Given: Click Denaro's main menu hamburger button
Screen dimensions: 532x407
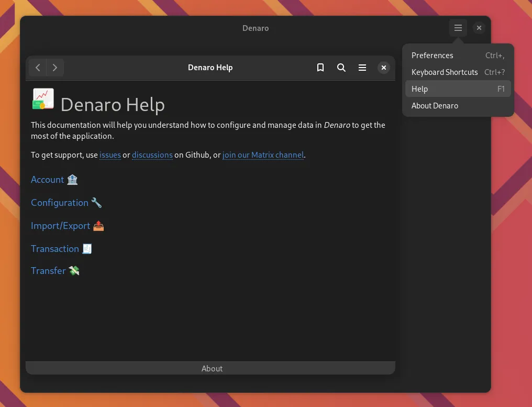Looking at the screenshot, I should [x=458, y=28].
